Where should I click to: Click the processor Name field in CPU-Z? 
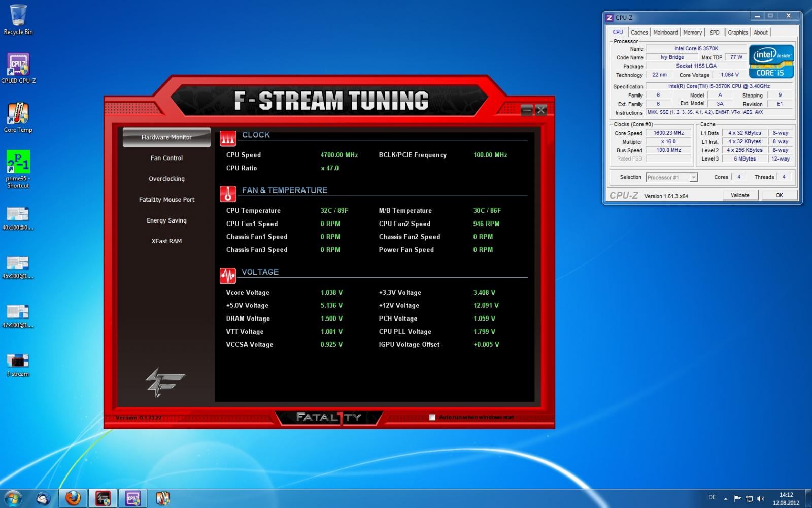click(x=696, y=49)
